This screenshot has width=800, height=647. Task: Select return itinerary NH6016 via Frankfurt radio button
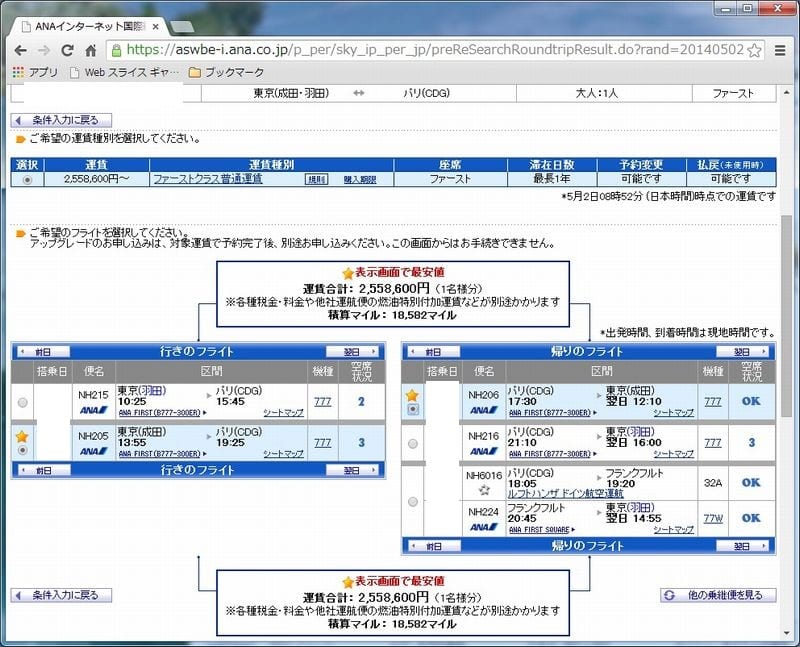pyautogui.click(x=413, y=502)
